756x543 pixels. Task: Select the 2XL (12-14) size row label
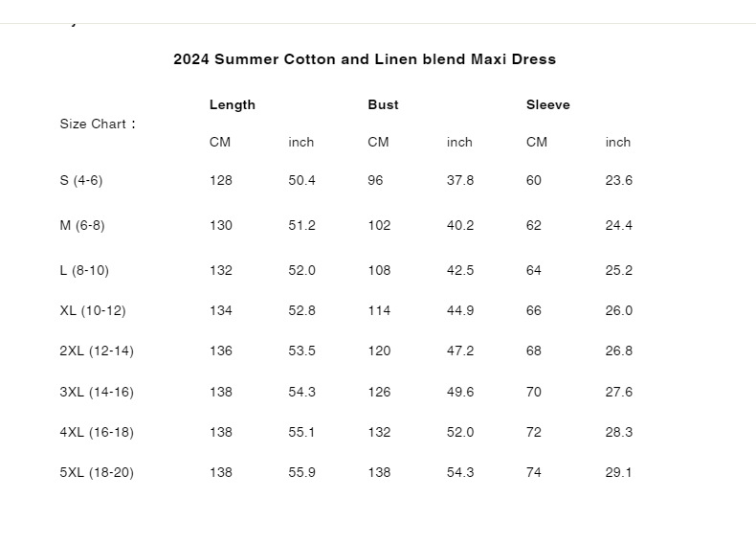pos(97,351)
